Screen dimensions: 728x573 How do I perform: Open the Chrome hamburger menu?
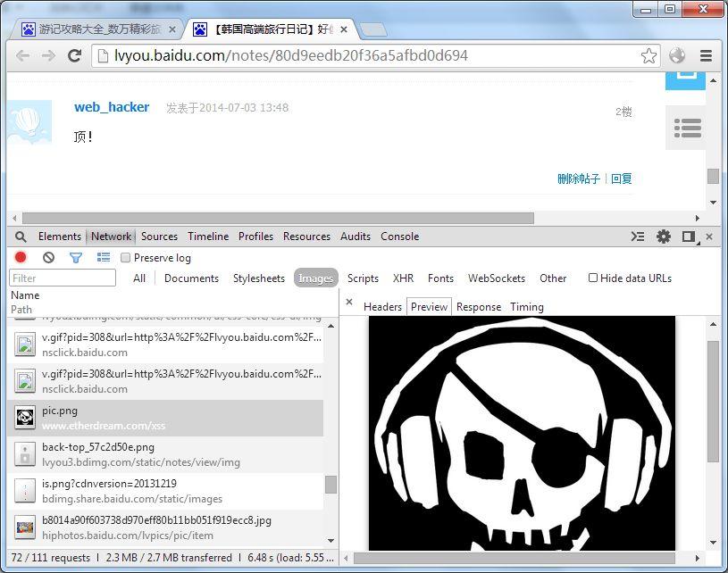[706, 55]
